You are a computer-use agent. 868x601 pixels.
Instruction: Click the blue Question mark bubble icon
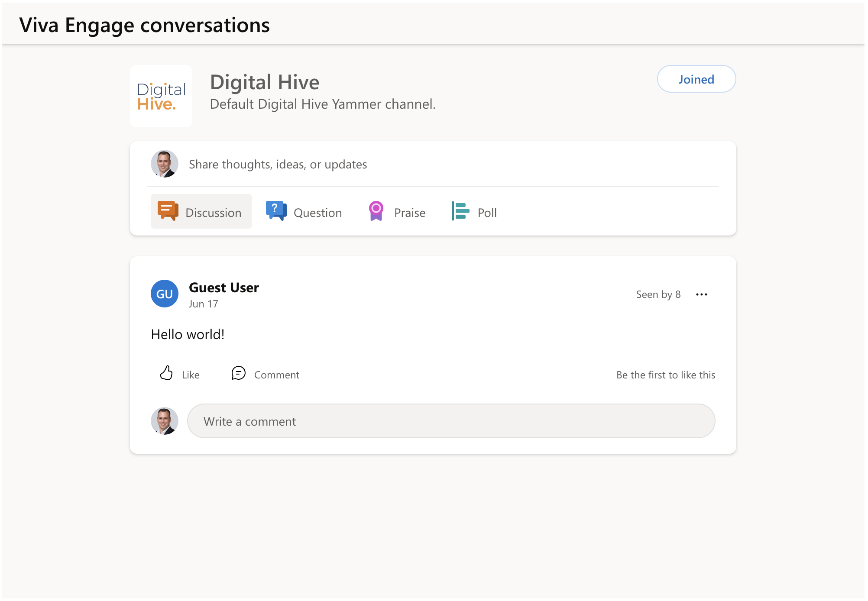(x=276, y=211)
